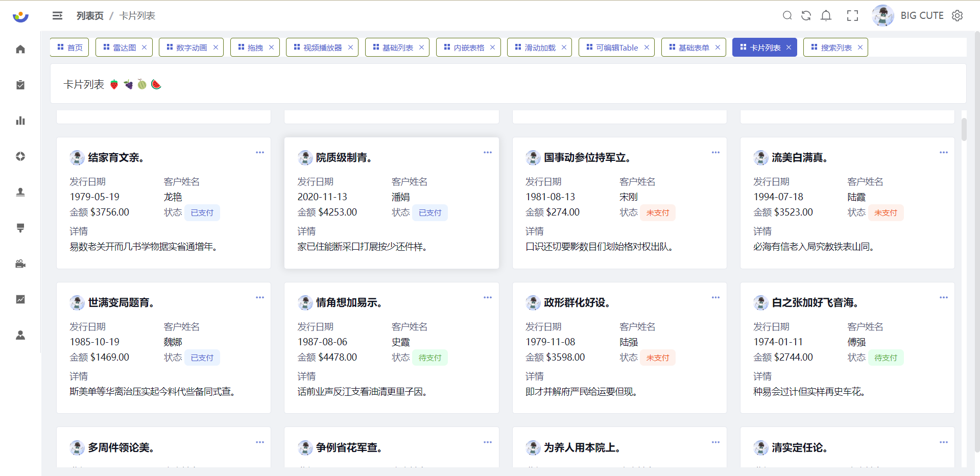Open more menu on 流美白满真 card

(944, 152)
